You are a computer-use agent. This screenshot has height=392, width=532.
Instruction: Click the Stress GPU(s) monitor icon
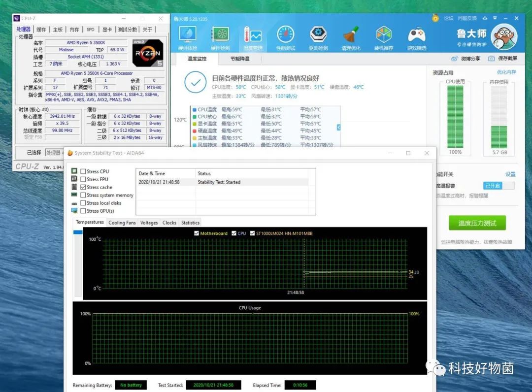pos(74,211)
